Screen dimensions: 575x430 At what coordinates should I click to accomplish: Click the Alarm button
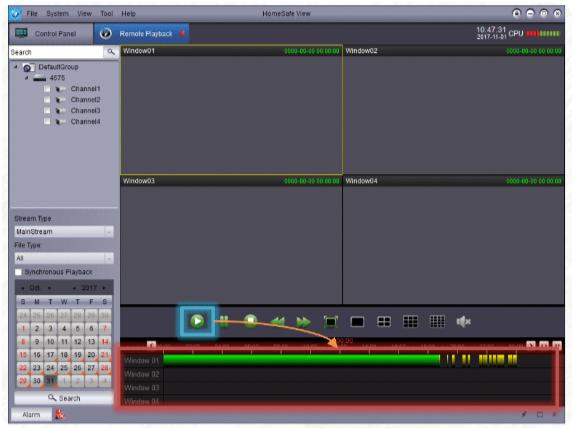coord(31,415)
